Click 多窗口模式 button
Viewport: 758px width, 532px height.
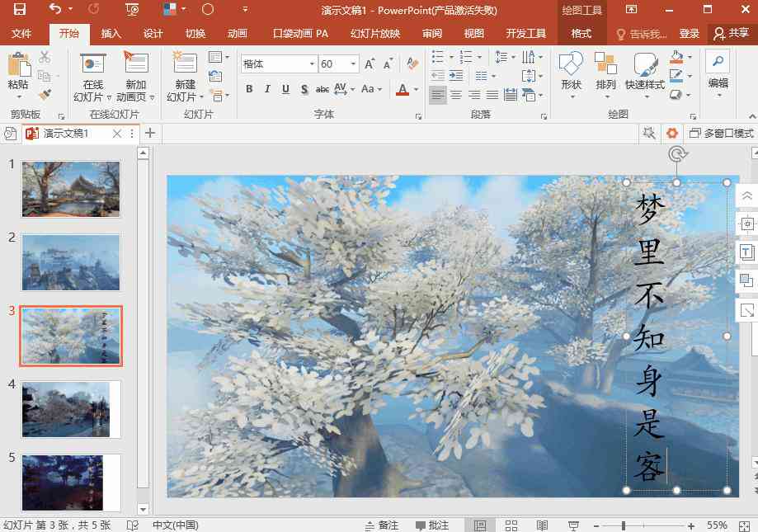pyautogui.click(x=721, y=133)
